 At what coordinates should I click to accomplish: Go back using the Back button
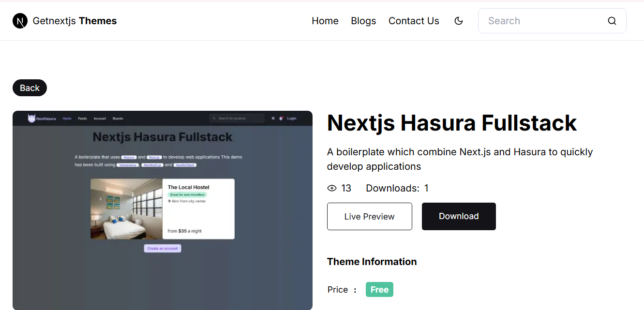pos(30,88)
